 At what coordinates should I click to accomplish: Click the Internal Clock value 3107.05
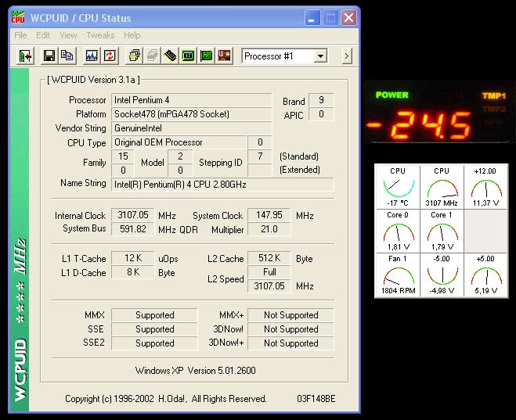point(133,215)
